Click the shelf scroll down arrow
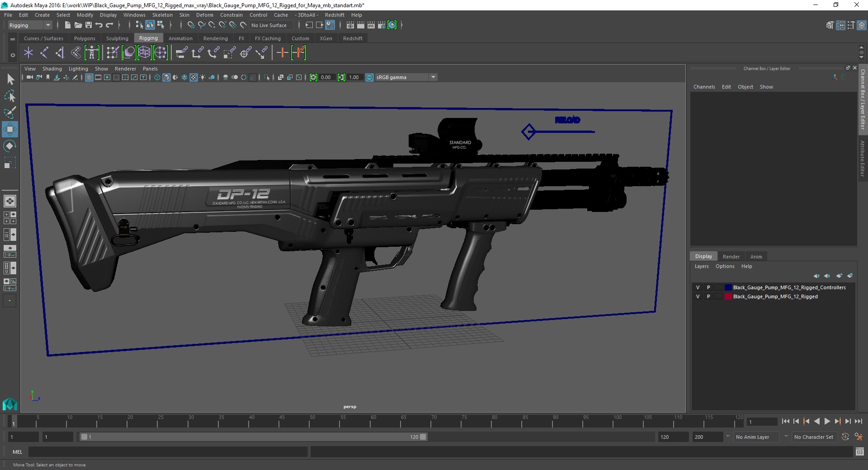Image resolution: width=868 pixels, height=470 pixels. coord(861,58)
